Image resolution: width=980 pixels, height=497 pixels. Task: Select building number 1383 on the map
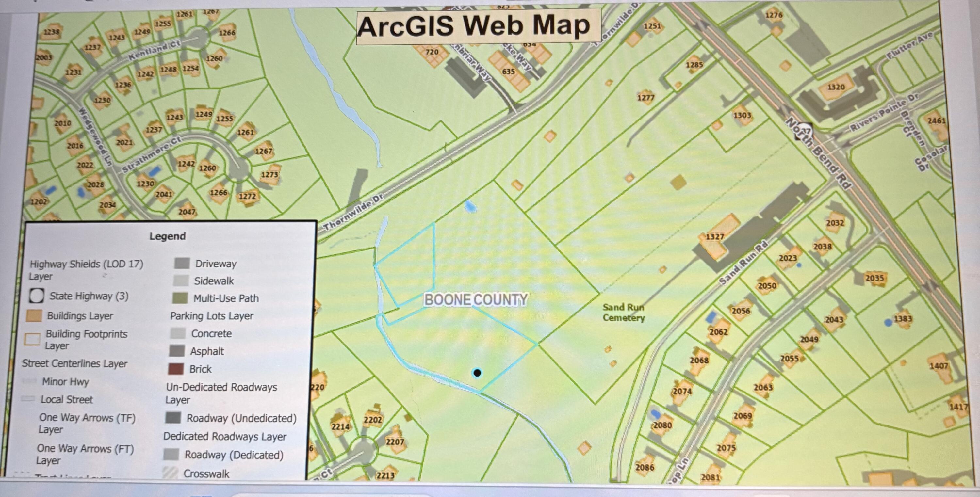(902, 319)
